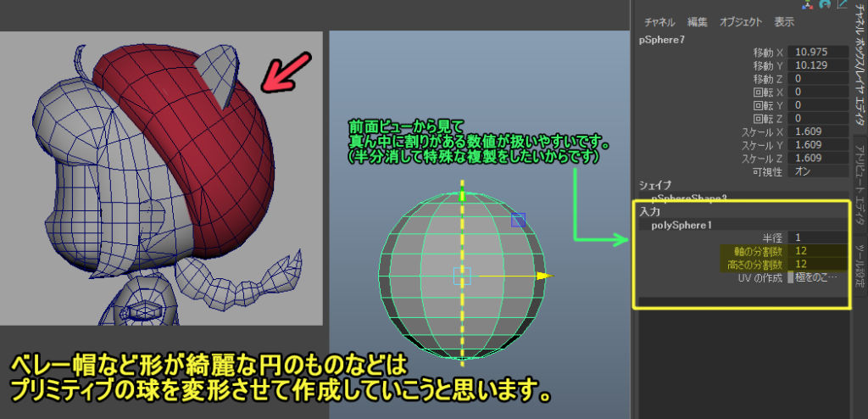This screenshot has height=419, width=868.
Task: Select the 回転 X attribute label
Action: 768,92
